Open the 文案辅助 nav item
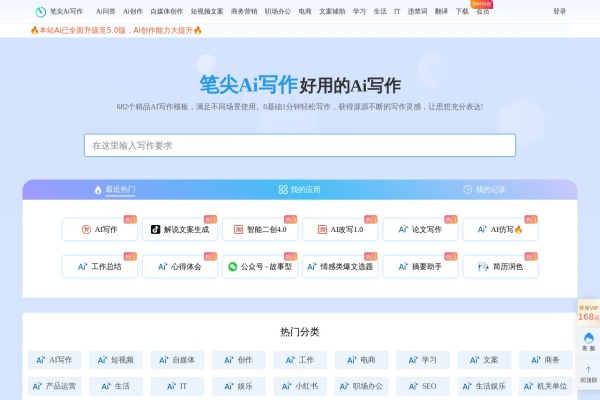Image resolution: width=600 pixels, height=400 pixels. coord(332,11)
